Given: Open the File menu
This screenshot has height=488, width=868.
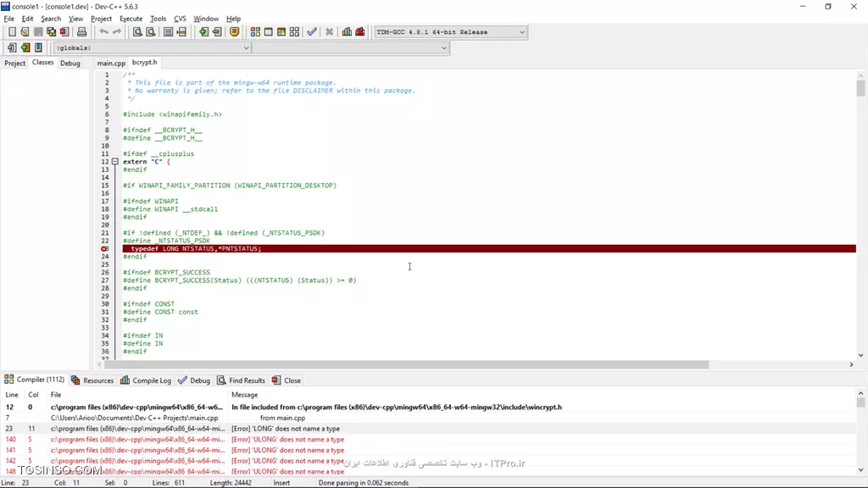Looking at the screenshot, I should (8, 19).
